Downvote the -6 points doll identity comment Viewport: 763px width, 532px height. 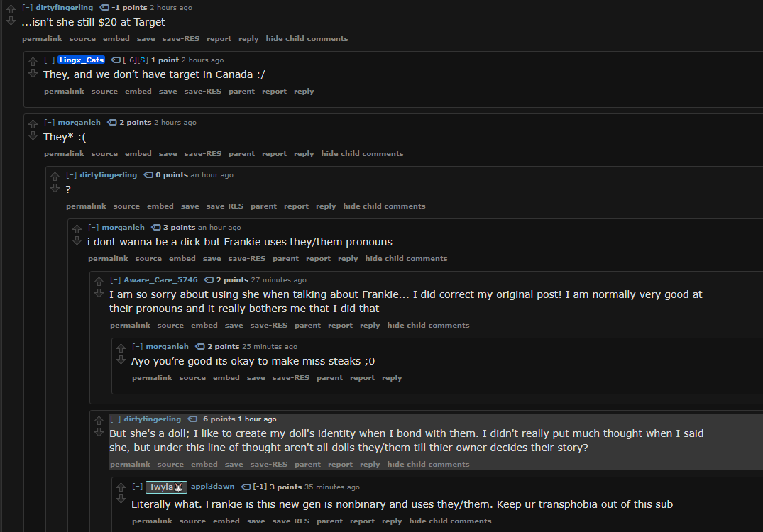pyautogui.click(x=99, y=432)
